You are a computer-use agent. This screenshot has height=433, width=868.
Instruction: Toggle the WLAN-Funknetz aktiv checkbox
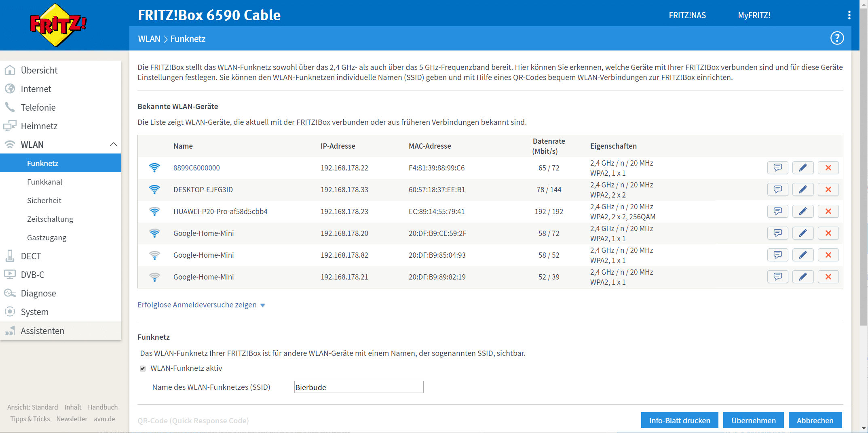pyautogui.click(x=143, y=368)
